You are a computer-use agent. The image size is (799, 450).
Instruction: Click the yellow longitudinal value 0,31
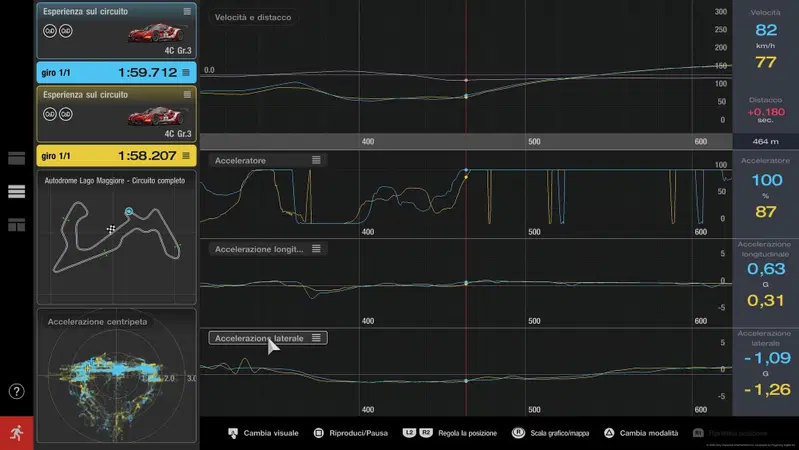click(x=765, y=301)
